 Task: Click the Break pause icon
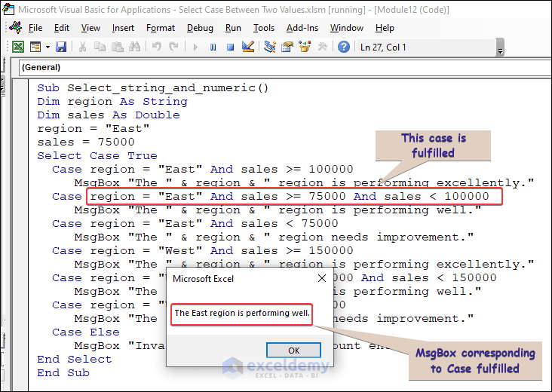[x=213, y=47]
